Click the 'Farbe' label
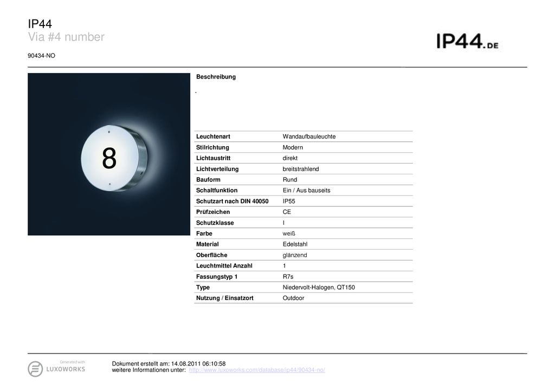Screen dimensions: 555x392 click(204, 233)
